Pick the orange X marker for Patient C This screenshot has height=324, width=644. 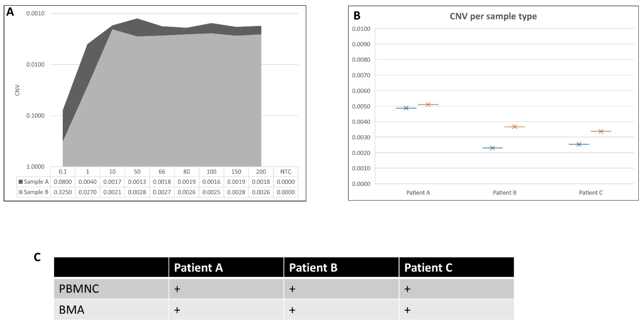(x=601, y=131)
